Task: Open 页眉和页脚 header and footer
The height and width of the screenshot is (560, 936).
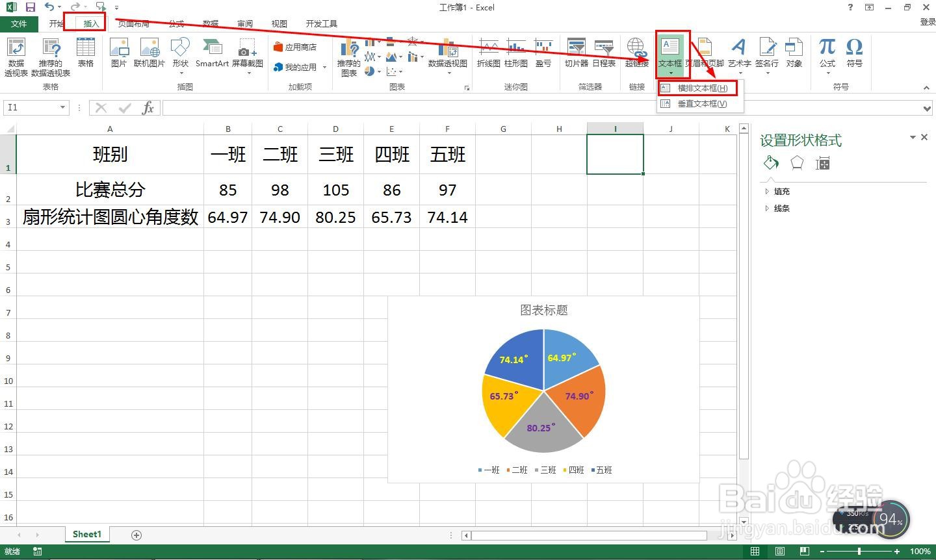Action: pyautogui.click(x=705, y=53)
